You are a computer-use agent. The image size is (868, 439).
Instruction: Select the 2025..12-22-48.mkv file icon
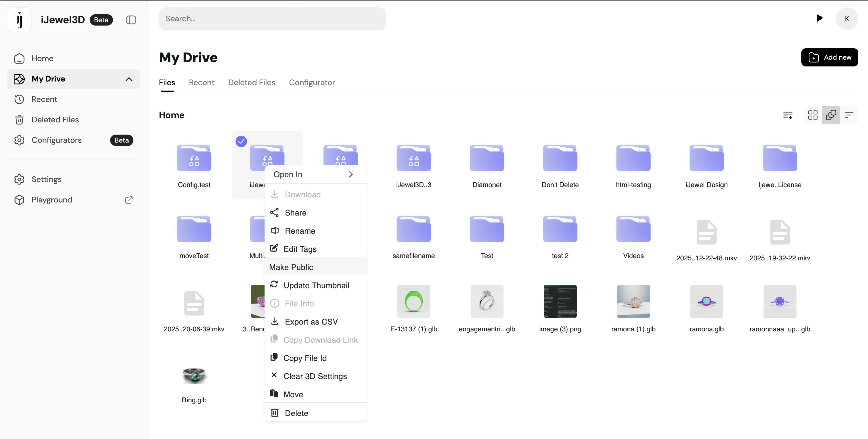[x=706, y=232]
